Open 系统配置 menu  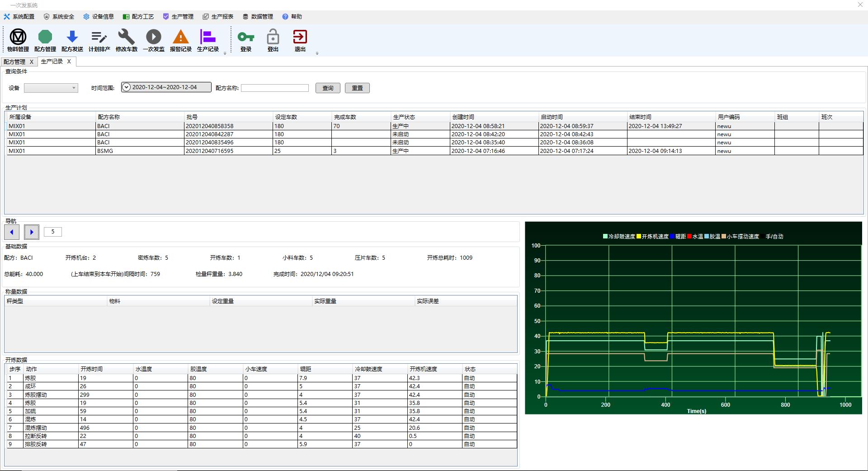[19, 17]
